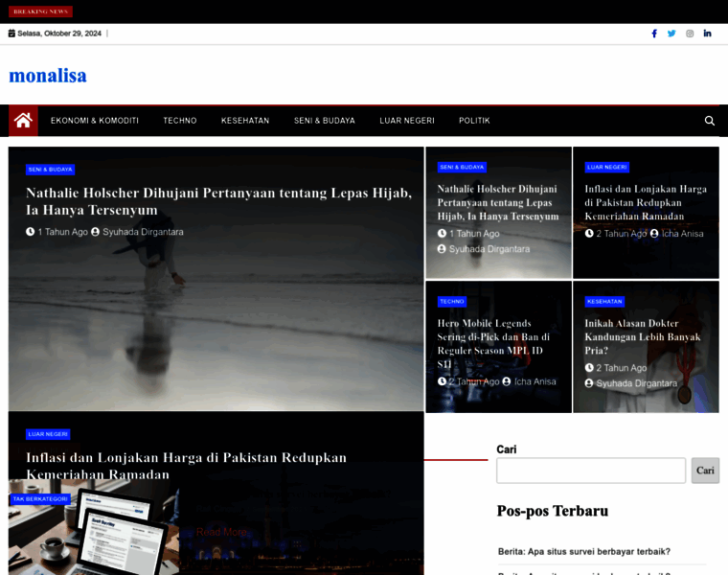Select Seni & Budaya in navigation

click(x=325, y=121)
